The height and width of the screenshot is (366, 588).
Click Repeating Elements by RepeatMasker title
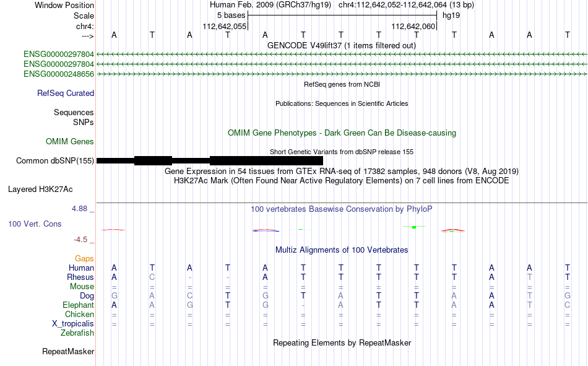[342, 342]
